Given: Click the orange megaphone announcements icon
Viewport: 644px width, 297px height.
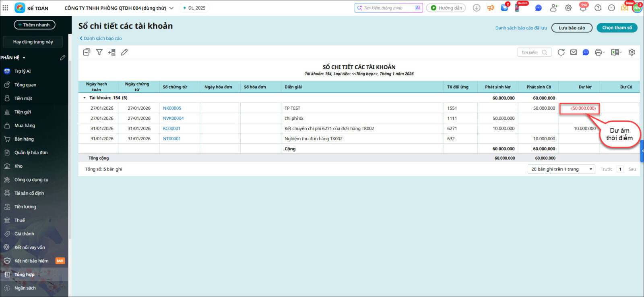Looking at the screenshot, I should pos(490,8).
